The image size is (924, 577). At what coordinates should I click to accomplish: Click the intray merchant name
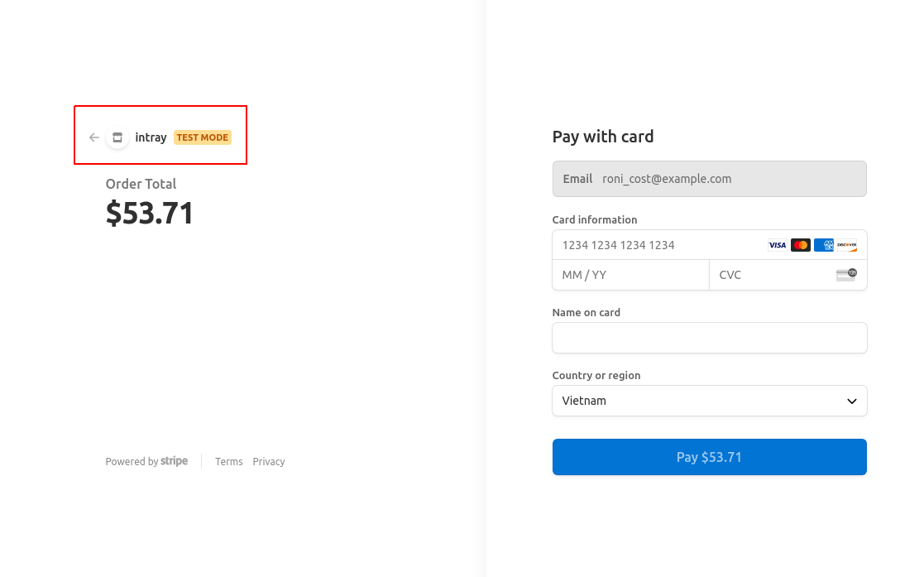[151, 137]
